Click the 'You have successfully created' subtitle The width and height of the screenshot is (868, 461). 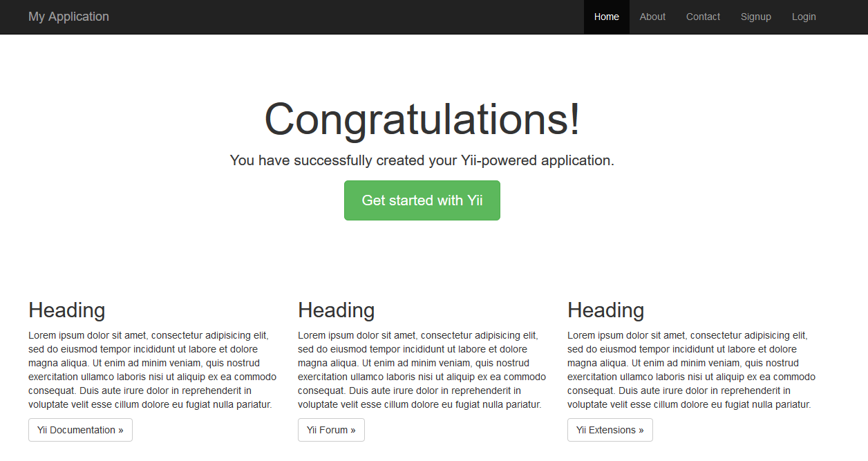[422, 160]
